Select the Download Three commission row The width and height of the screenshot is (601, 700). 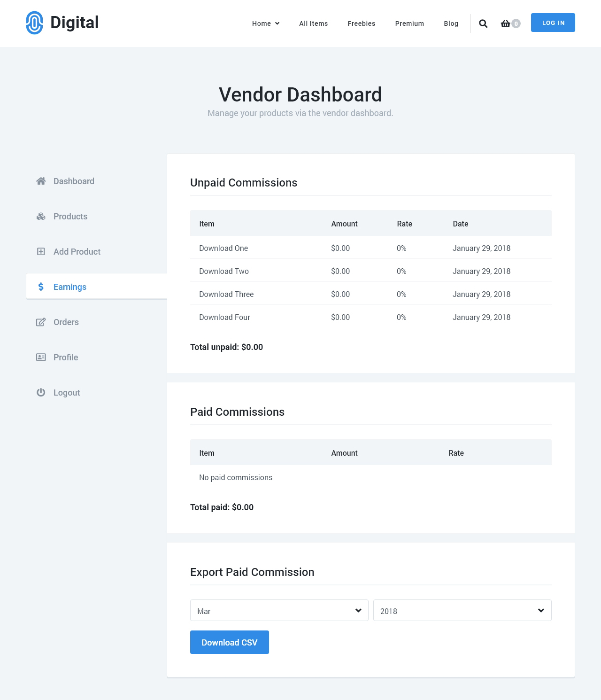point(226,294)
